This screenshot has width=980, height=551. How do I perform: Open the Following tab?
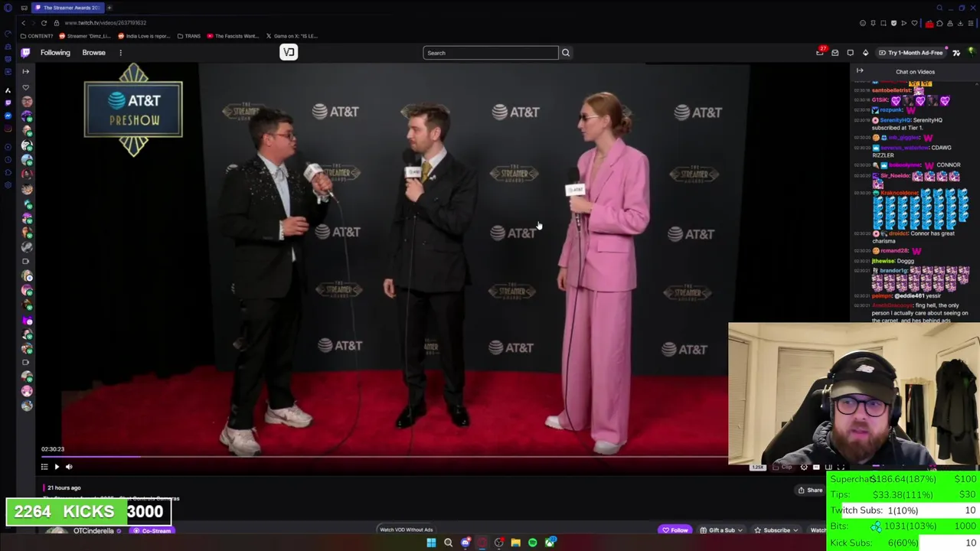pos(55,53)
